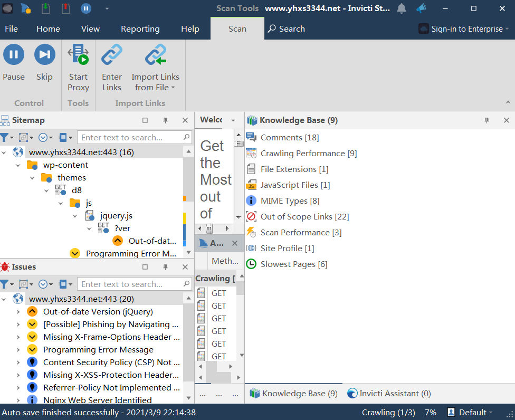The height and width of the screenshot is (420, 515).
Task: Open JavaScript Files [1] item
Action: [295, 185]
